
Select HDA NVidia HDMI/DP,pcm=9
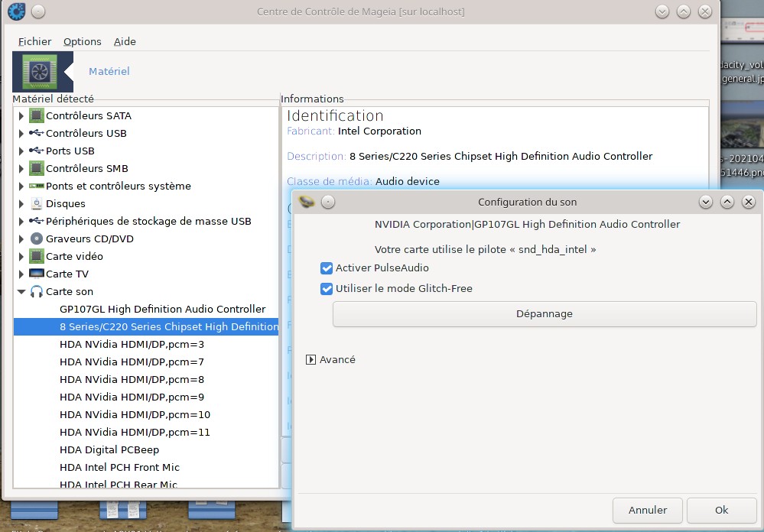146,397
